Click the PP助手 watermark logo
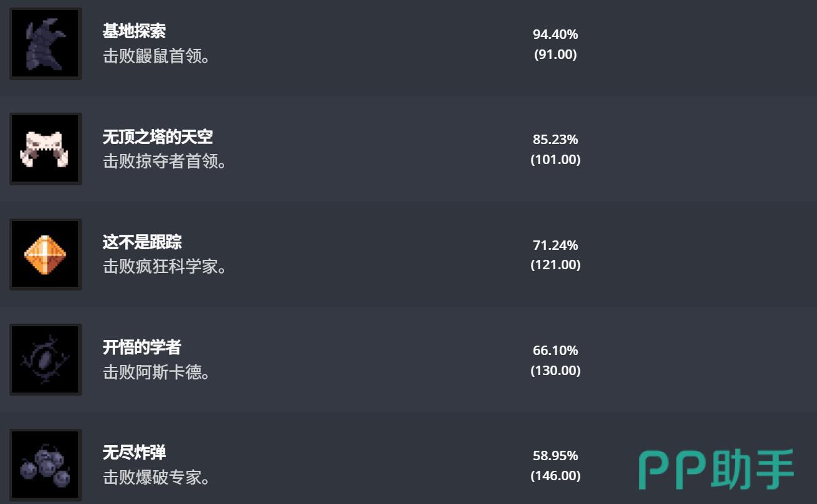 coord(717,468)
